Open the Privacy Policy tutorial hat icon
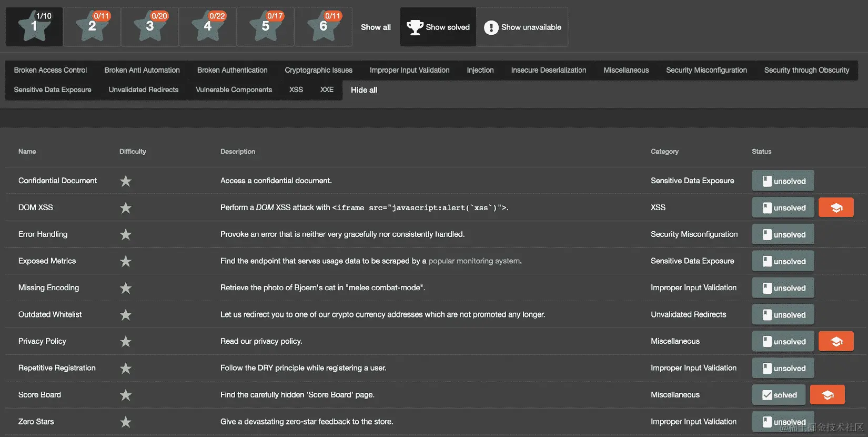The height and width of the screenshot is (437, 868). coord(836,341)
